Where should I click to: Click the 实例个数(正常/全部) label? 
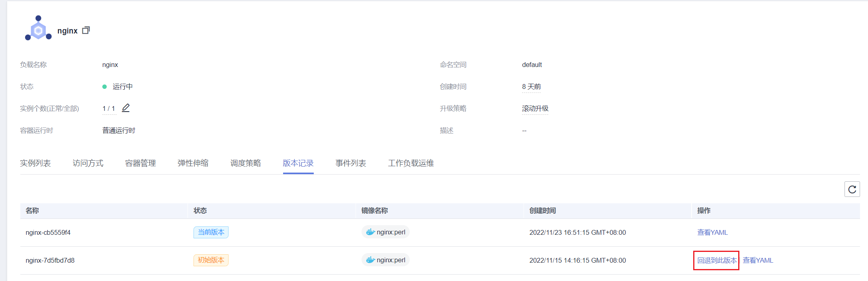(50, 108)
